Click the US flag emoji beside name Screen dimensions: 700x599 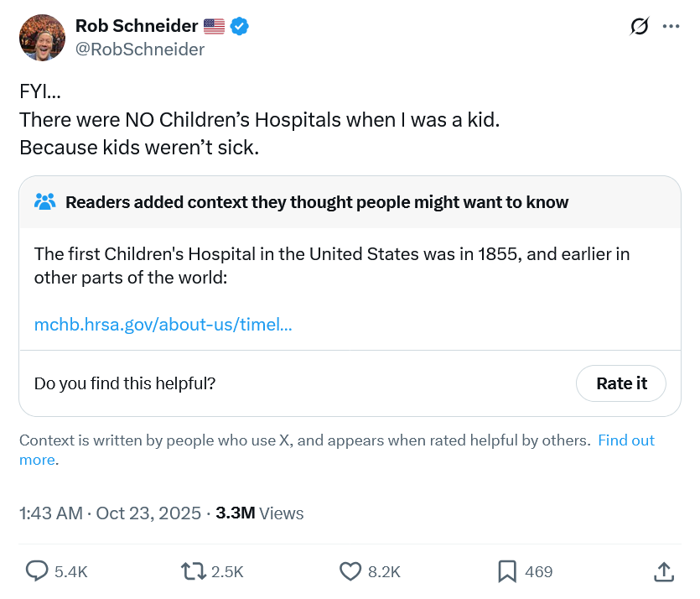(215, 27)
